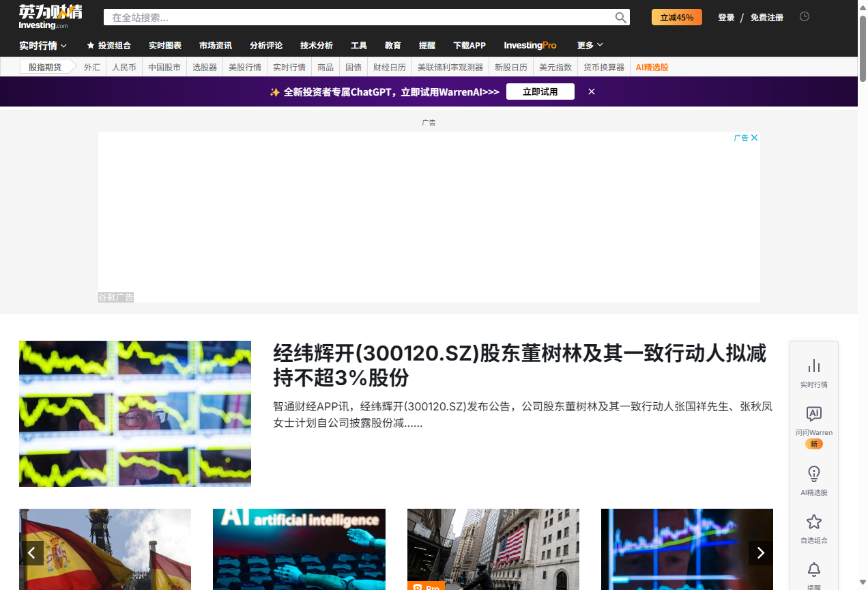The height and width of the screenshot is (590, 868).
Task: Open the 提醒 bell icon
Action: click(x=813, y=570)
